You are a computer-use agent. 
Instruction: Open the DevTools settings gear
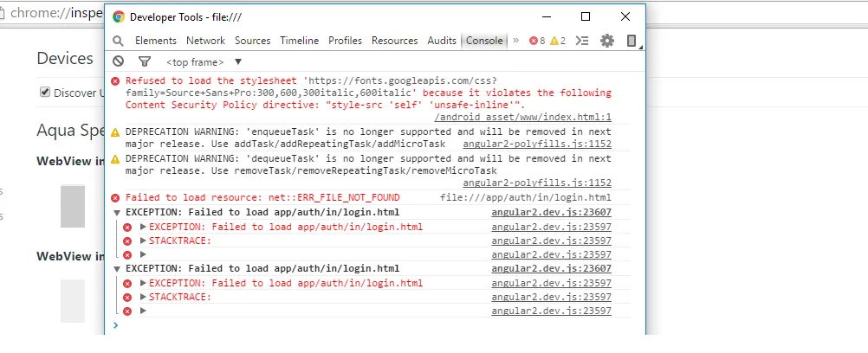[607, 41]
